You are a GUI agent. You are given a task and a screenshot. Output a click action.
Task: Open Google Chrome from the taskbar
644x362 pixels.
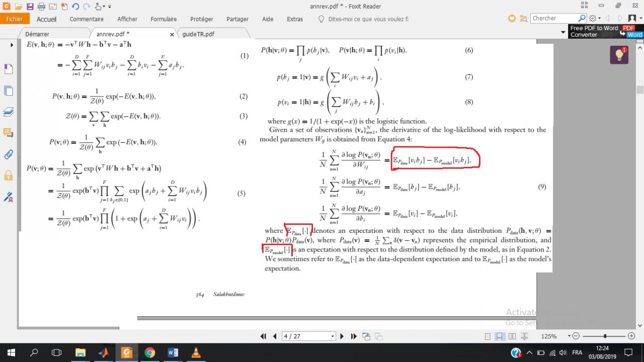(149, 352)
